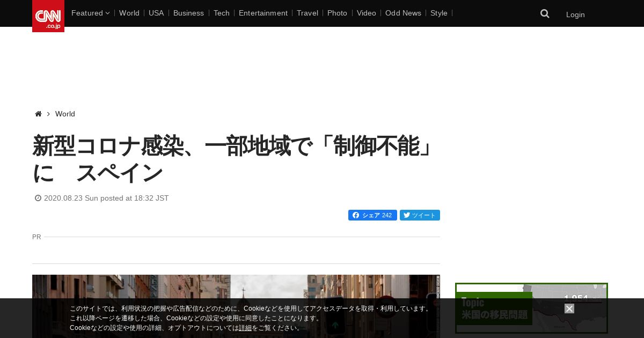Expand the Featured dropdown menu

coord(90,13)
